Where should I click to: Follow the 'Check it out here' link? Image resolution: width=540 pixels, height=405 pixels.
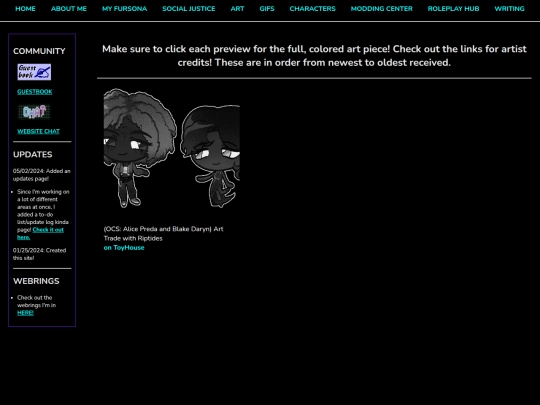pos(40,233)
